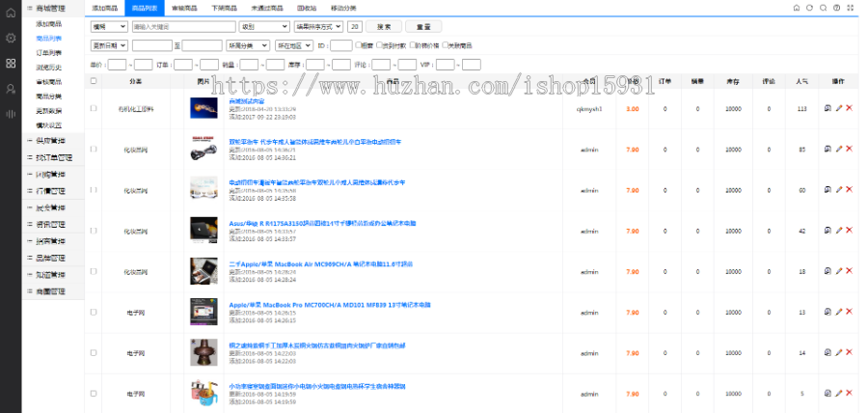Switch to the 添加商品 tab
868x413 pixels.
(104, 9)
